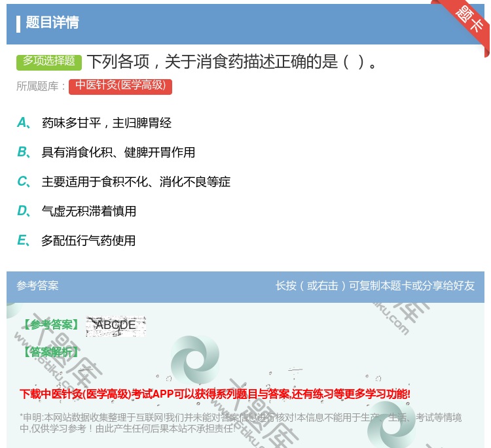Click the 题目详情 header title
This screenshot has height=448, width=491.
pyautogui.click(x=52, y=22)
